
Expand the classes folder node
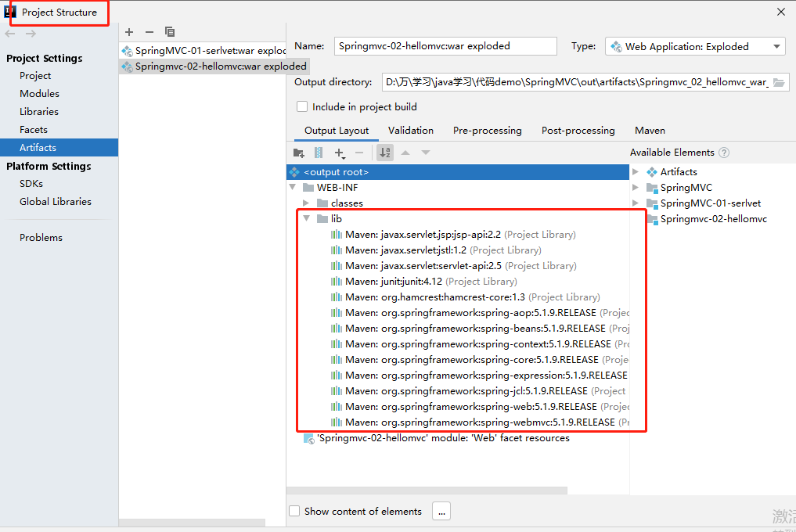pos(306,203)
